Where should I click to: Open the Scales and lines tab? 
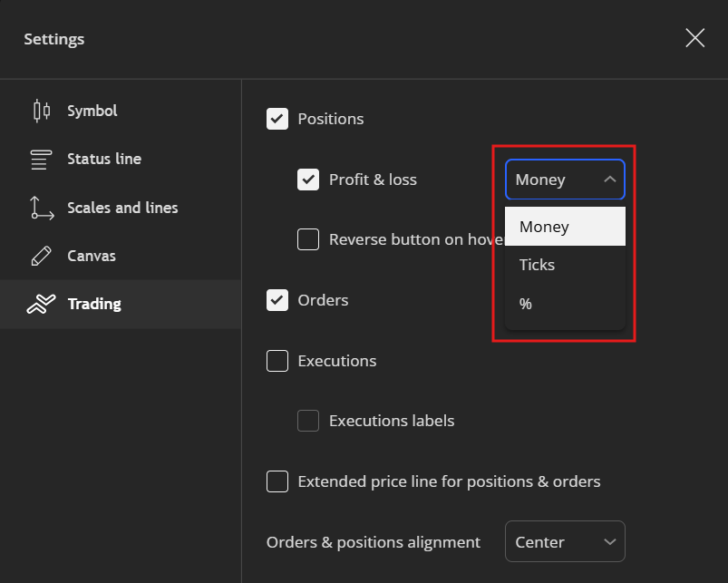point(122,208)
